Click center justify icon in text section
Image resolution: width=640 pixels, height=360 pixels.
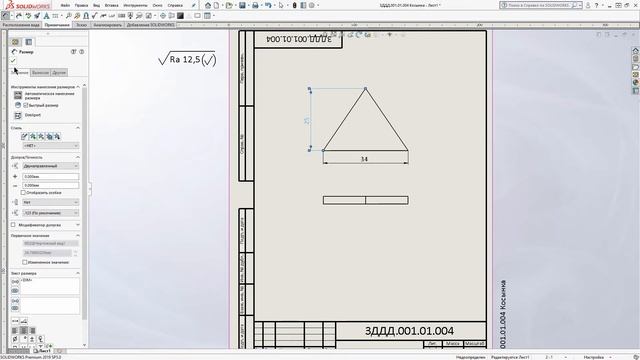click(x=24, y=331)
